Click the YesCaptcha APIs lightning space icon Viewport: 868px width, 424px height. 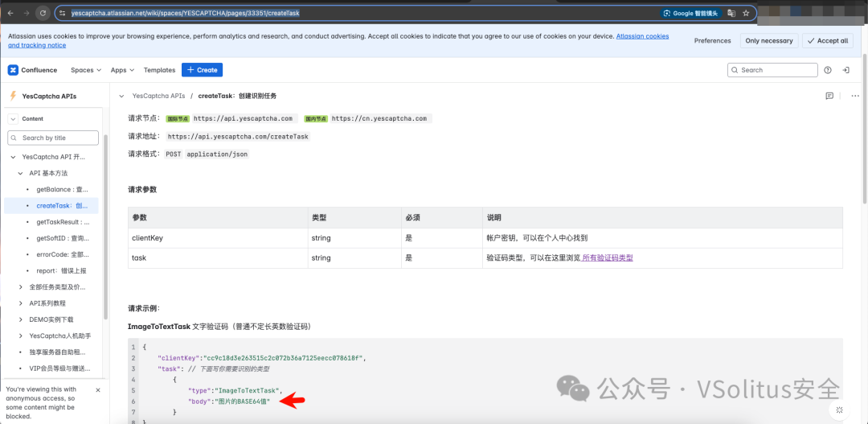coord(13,96)
